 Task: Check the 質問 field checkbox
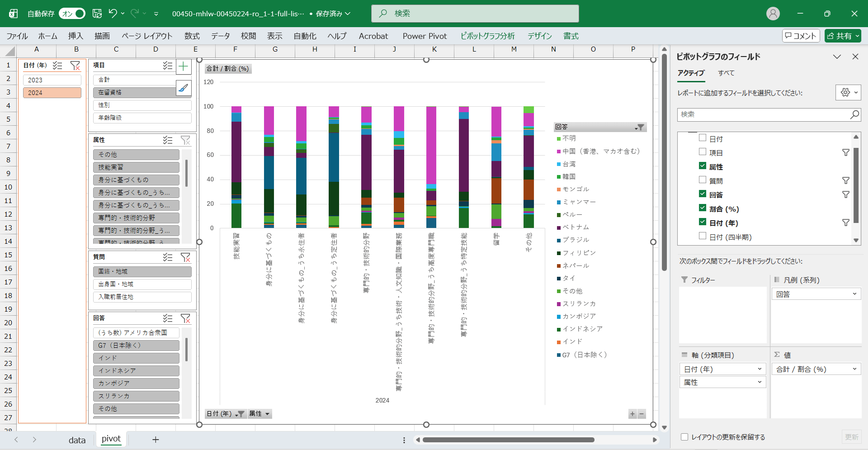(703, 180)
